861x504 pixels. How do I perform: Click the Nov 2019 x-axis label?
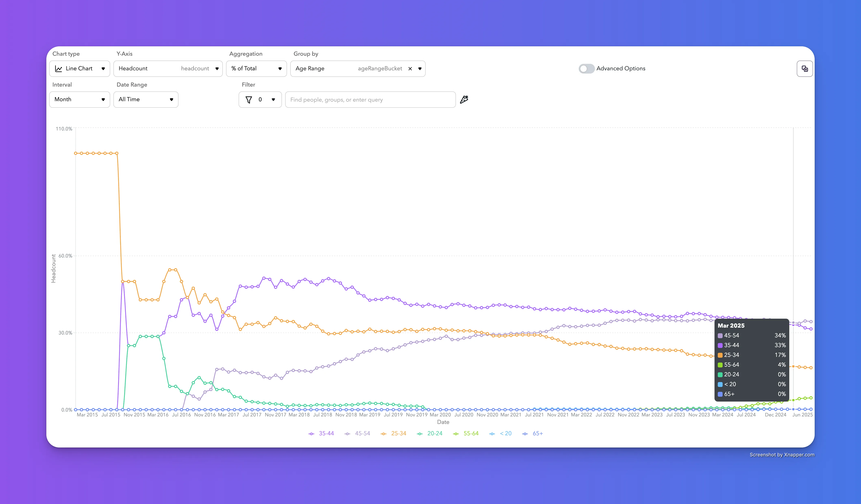416,414
